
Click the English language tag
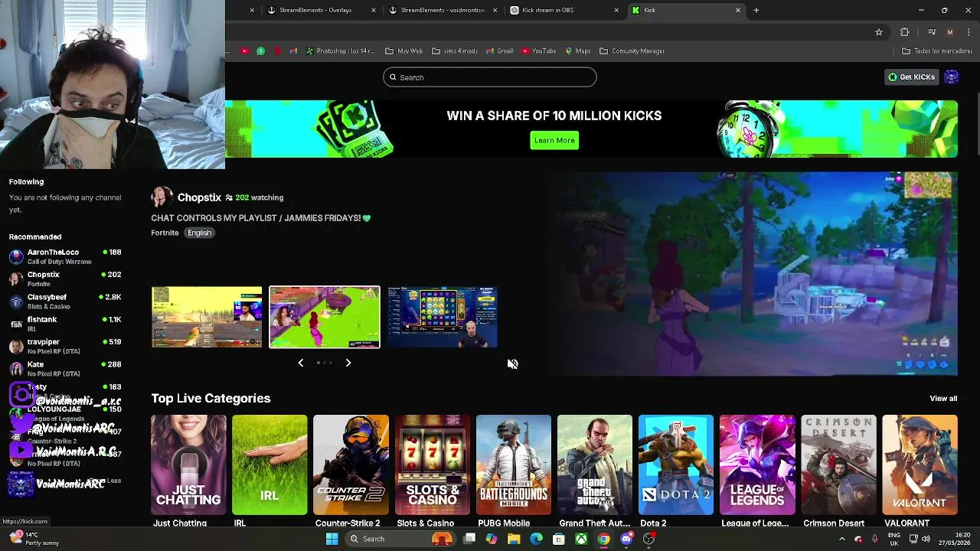199,233
